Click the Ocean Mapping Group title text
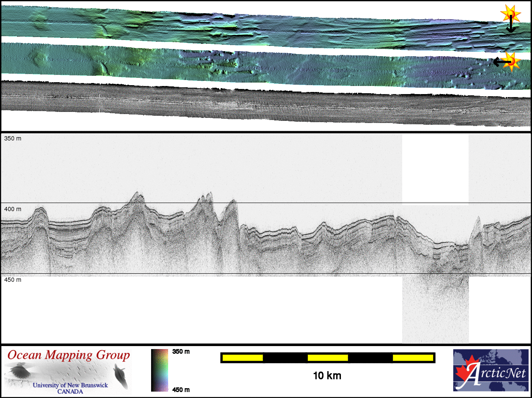 (x=69, y=355)
